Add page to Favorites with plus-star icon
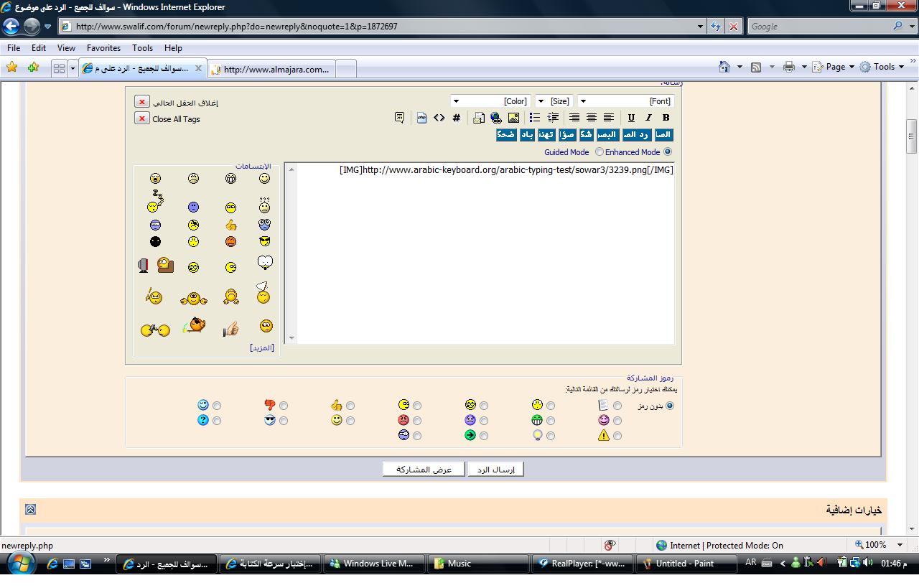The height and width of the screenshot is (588, 919). point(33,67)
